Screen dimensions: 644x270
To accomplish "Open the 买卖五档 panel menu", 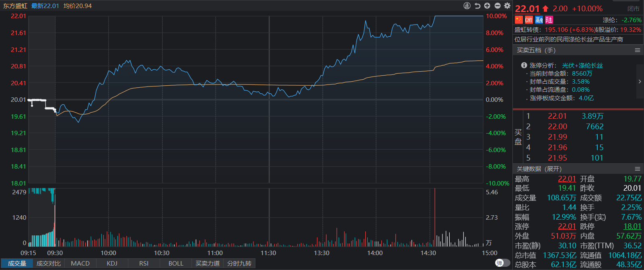I will [x=637, y=50].
